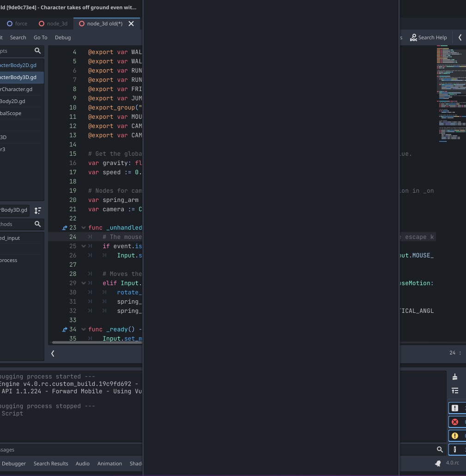
Task: Collapse the func _unhandled fold arrow on line 23
Action: click(x=83, y=227)
